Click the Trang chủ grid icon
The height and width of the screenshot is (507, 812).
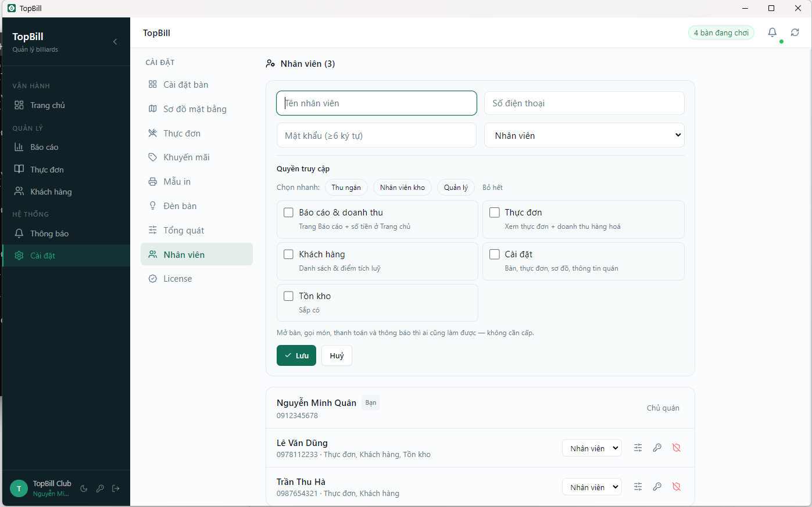19,105
